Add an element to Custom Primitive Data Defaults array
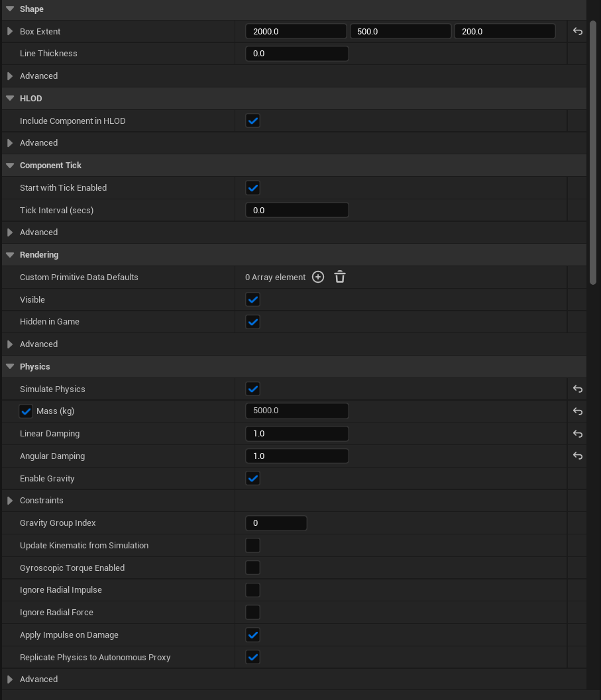This screenshot has width=601, height=700. click(317, 277)
